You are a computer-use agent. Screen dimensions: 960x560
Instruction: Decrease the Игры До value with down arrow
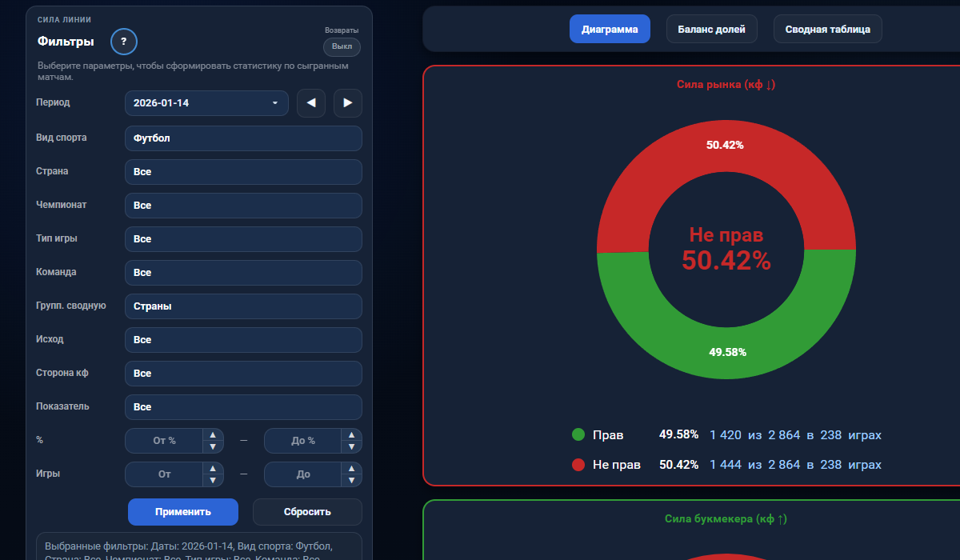click(351, 480)
